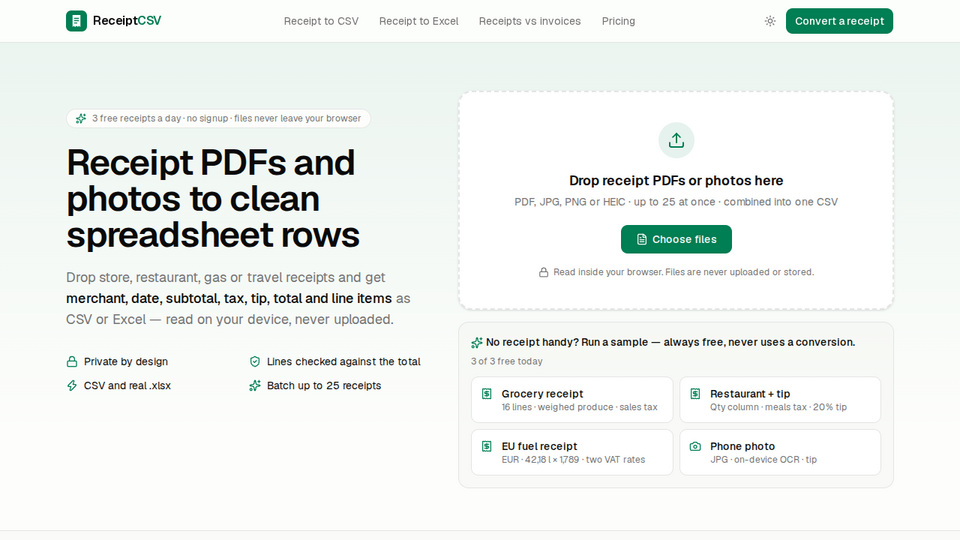Click the lightning icon by CSV and real .xlsx

pyautogui.click(x=72, y=386)
